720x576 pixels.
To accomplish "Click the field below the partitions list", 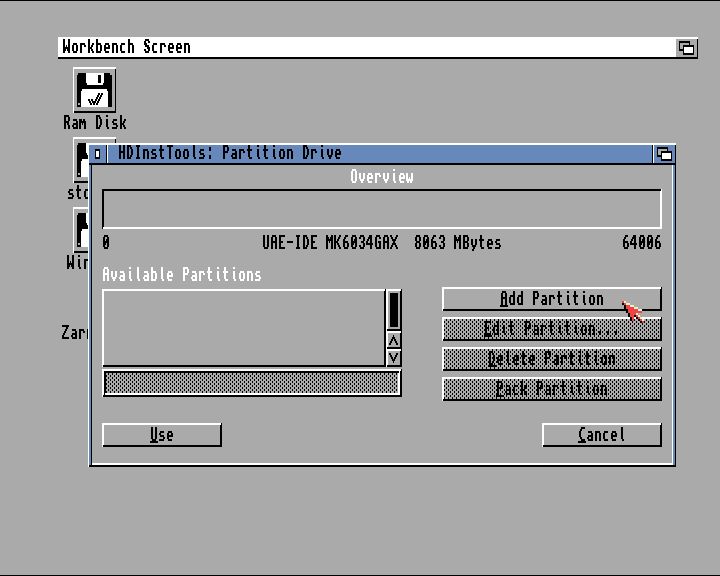I will pos(251,383).
